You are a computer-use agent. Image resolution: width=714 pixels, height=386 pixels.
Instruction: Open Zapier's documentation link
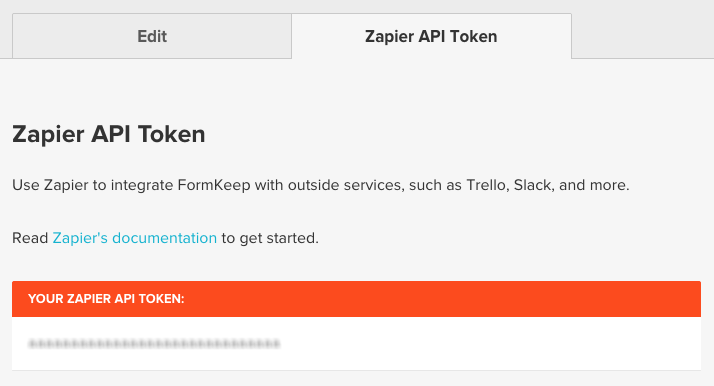(x=134, y=238)
